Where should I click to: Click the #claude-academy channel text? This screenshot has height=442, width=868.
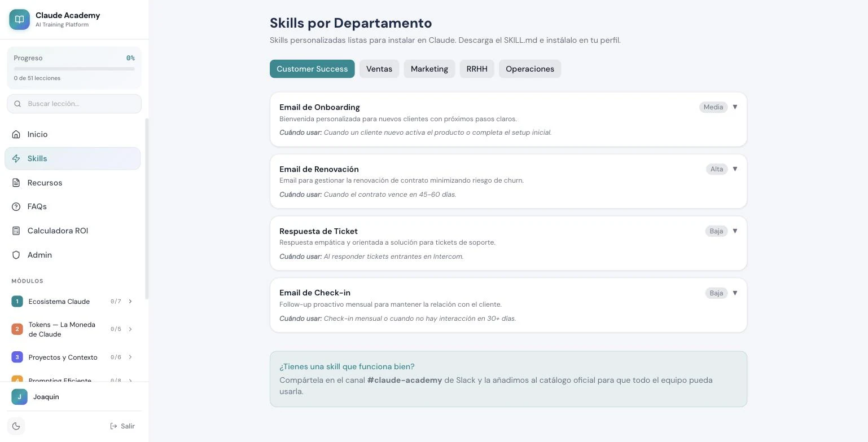pyautogui.click(x=405, y=380)
